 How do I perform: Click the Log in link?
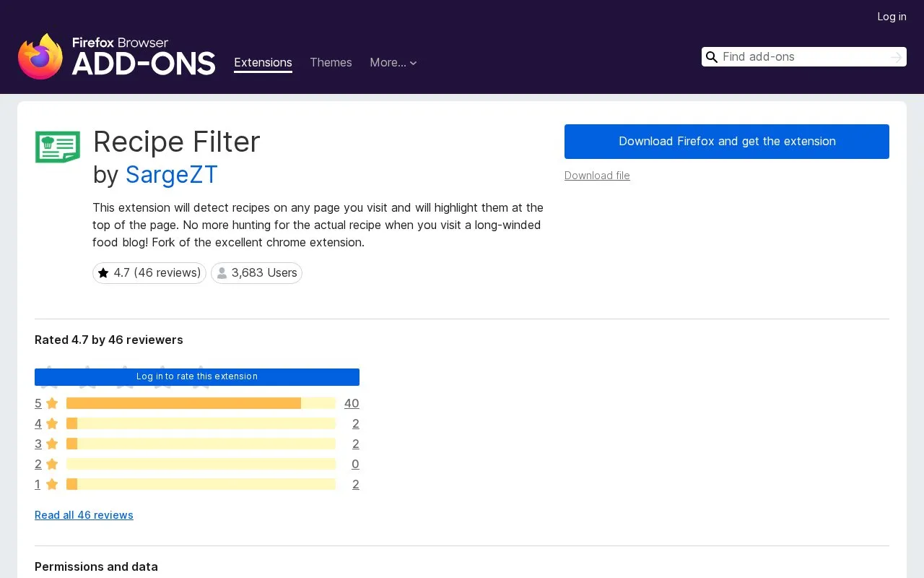pyautogui.click(x=892, y=17)
